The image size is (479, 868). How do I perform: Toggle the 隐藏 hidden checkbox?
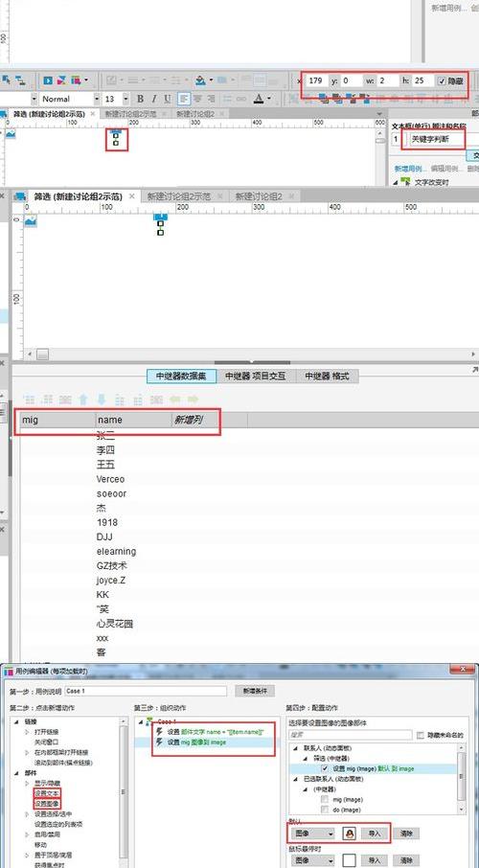pos(442,80)
